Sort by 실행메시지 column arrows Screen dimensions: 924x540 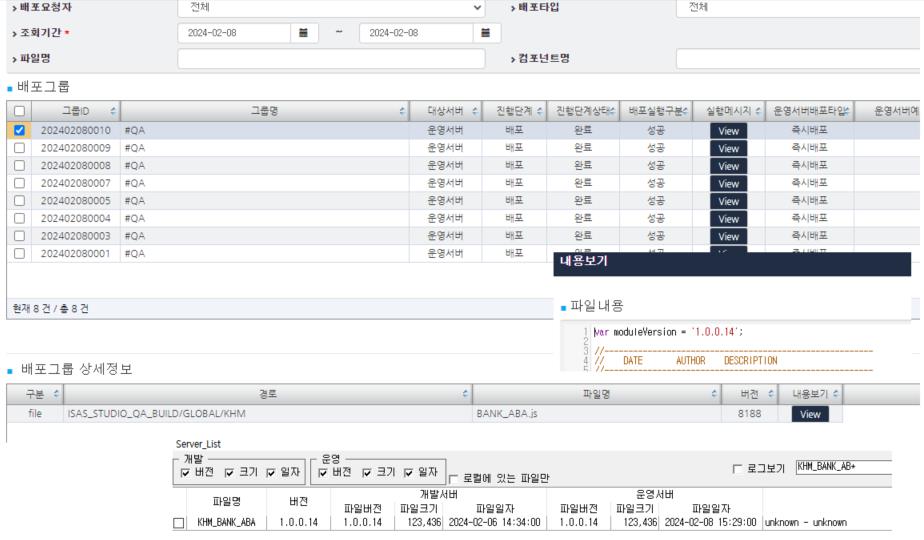[758, 111]
